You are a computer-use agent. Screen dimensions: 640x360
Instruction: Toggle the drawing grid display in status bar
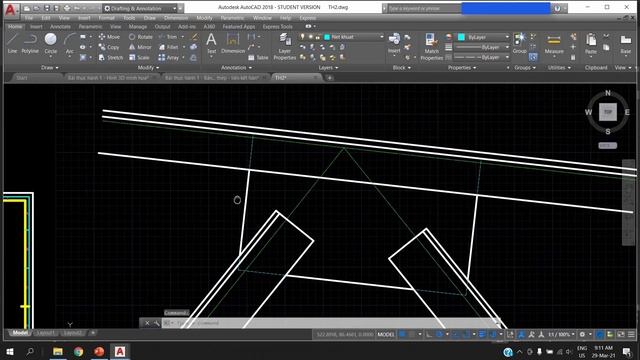[x=402, y=334]
